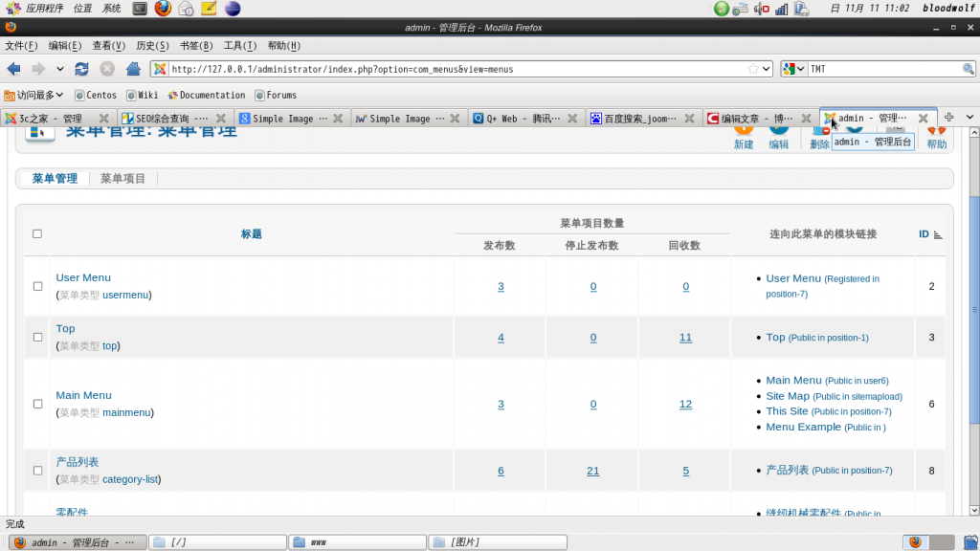Click published count 4 for Top
Image resolution: width=980 pixels, height=551 pixels.
501,338
